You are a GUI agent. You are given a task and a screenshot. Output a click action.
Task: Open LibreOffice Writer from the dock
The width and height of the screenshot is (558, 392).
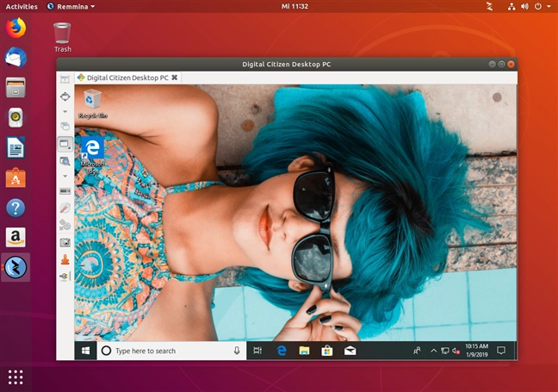15,147
